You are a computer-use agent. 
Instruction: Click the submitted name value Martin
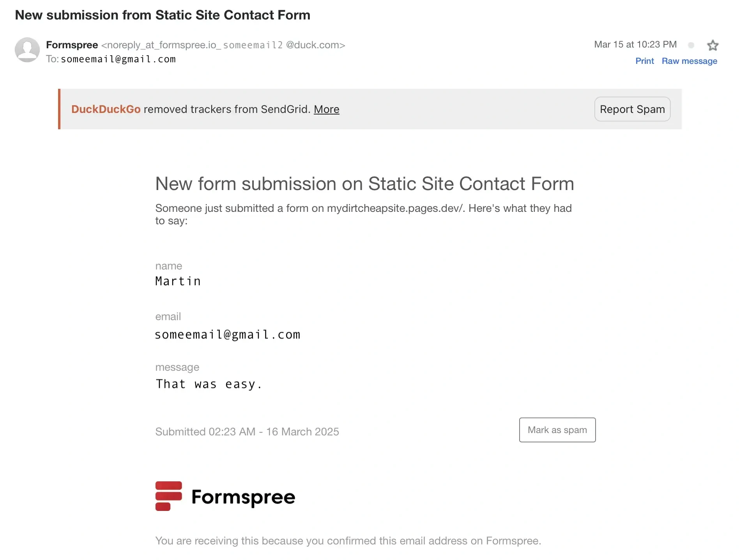[x=178, y=281]
